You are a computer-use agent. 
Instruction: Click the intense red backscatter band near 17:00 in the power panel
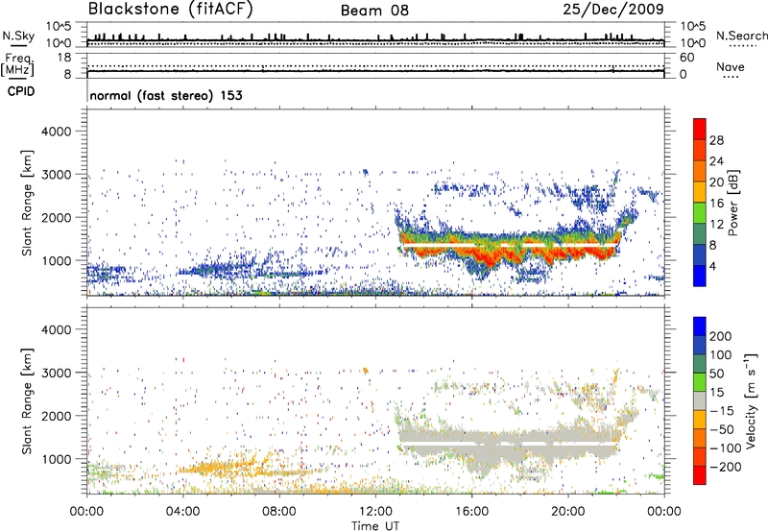(492, 258)
